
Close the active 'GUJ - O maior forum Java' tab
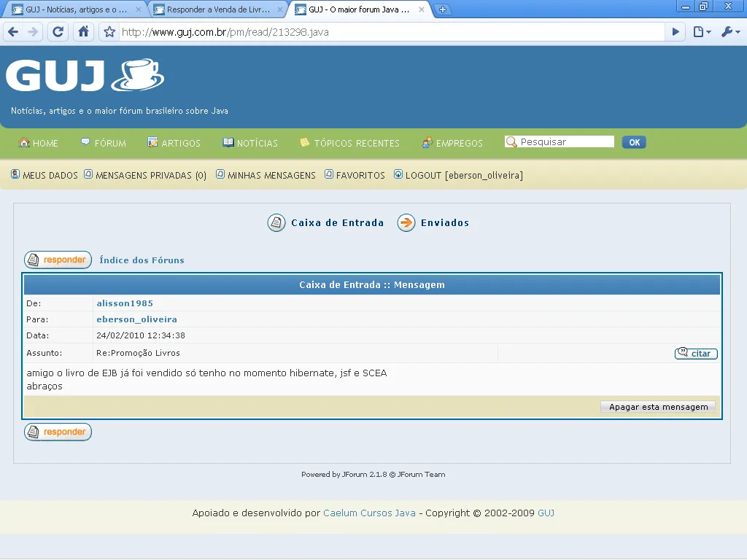422,9
